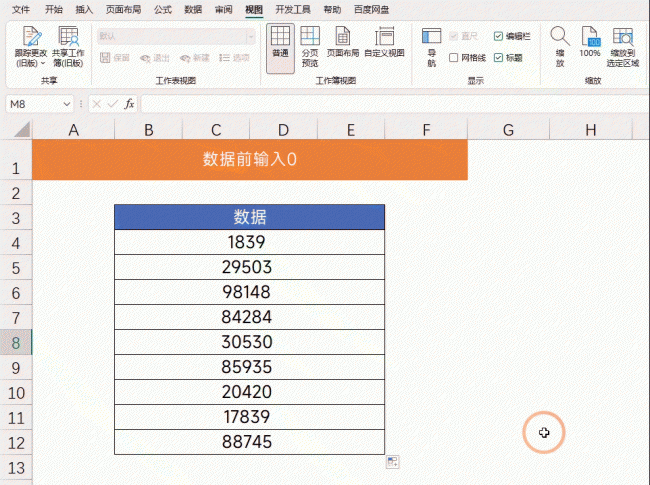Select the cell containing 29503
This screenshot has height=485, width=650.
tap(250, 267)
